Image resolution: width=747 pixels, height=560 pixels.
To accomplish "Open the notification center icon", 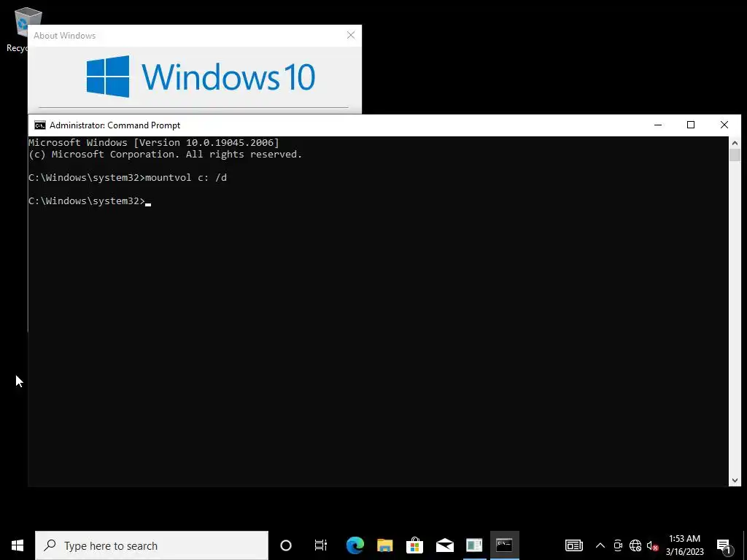I will (x=724, y=545).
